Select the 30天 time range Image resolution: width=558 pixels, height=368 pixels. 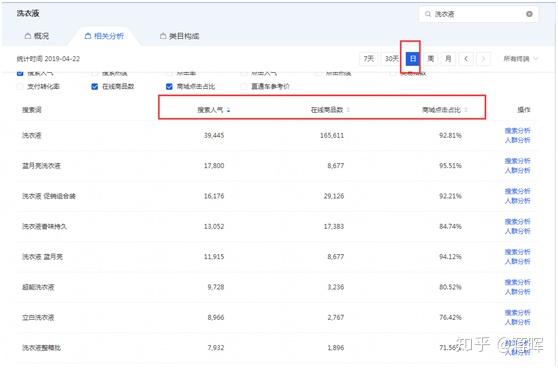(391, 59)
